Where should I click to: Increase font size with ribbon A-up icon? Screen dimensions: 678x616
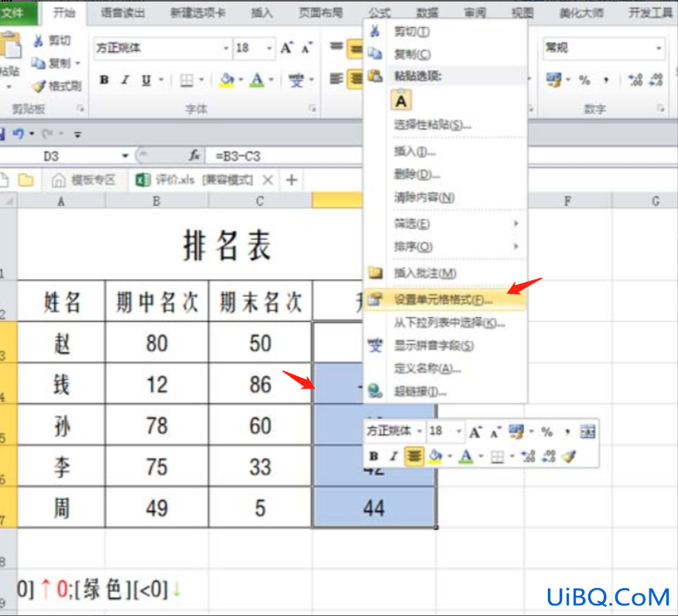coord(286,47)
